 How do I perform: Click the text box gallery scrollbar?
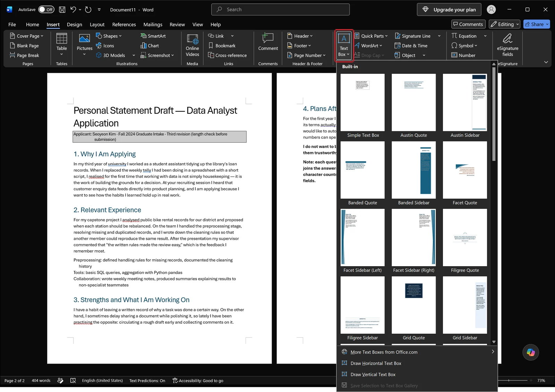click(494, 114)
